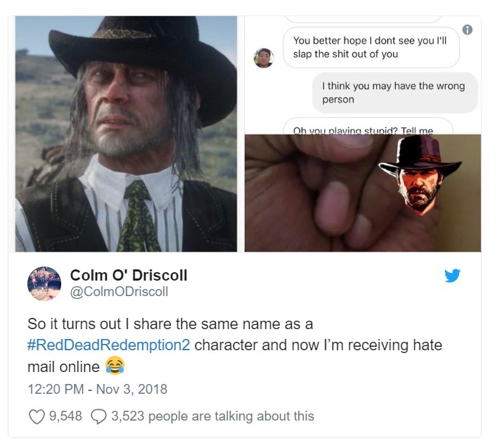This screenshot has width=497, height=448.
Task: Like the tweet with the heart icon
Action: pos(37,416)
